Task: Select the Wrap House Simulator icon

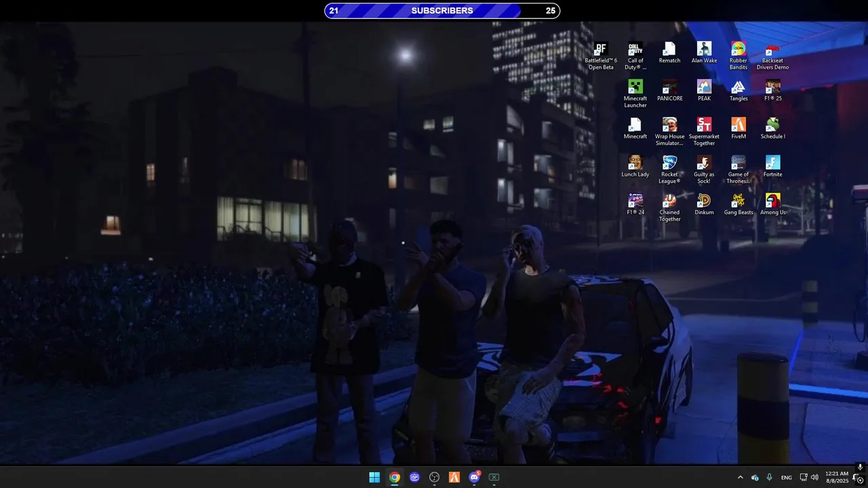Action: pyautogui.click(x=669, y=131)
